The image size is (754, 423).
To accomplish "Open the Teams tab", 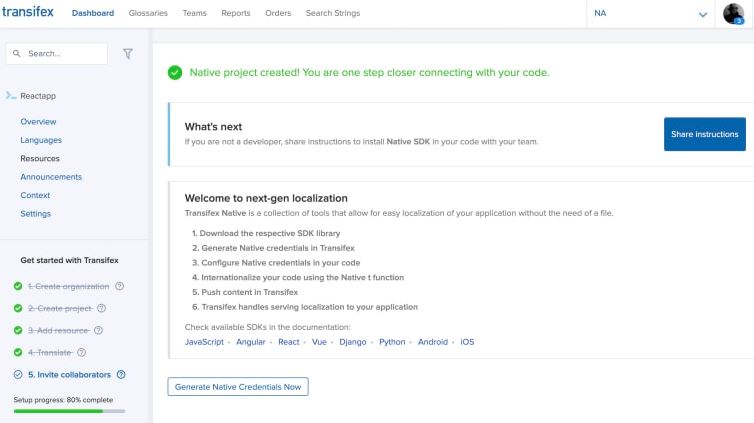I will [x=194, y=13].
